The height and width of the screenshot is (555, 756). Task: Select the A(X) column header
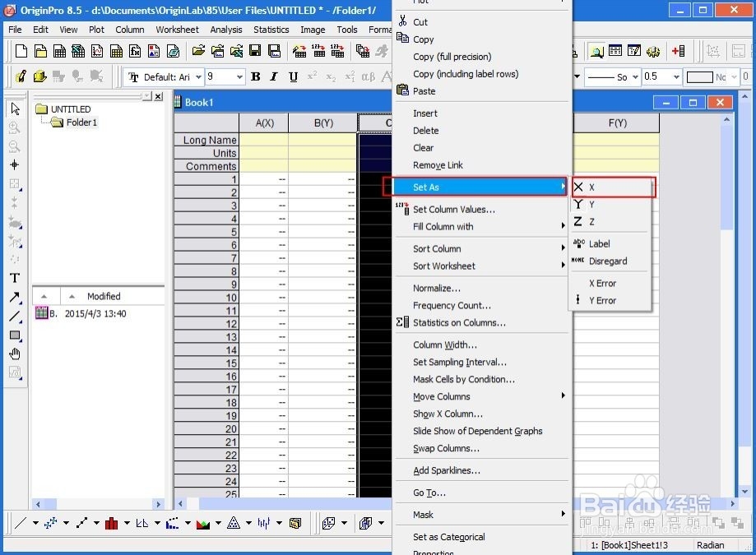[x=264, y=123]
